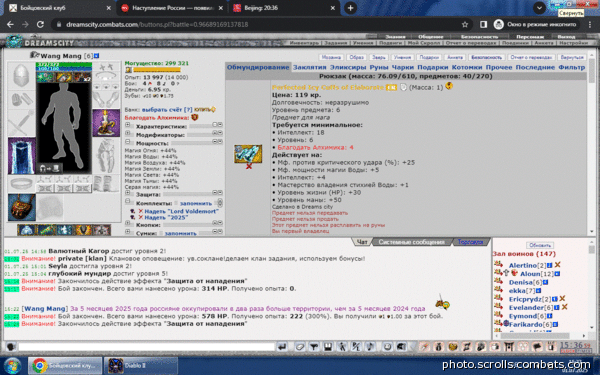This screenshot has width=600, height=375.
Task: Click the equipped icy blue cloak item
Action: tap(22, 156)
